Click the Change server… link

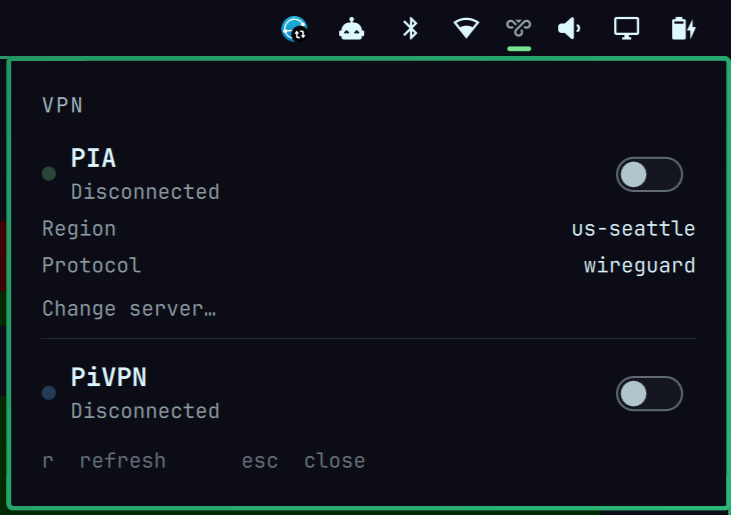tap(129, 309)
